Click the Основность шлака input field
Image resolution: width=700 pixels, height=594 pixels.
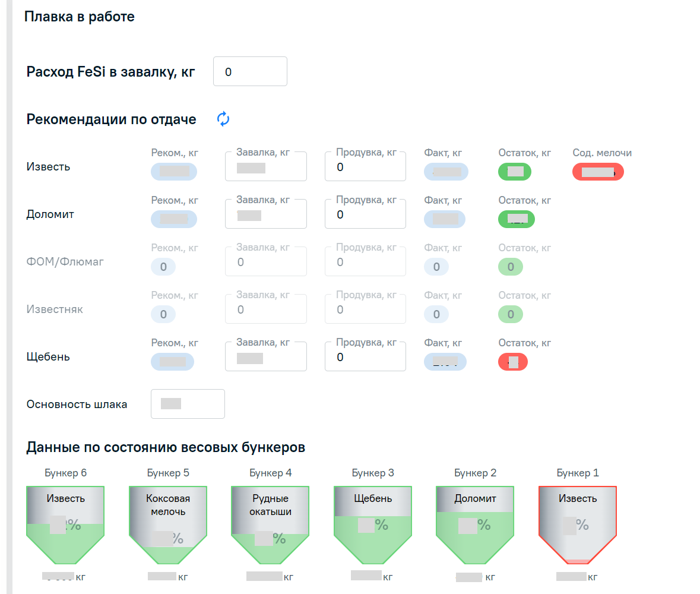[188, 404]
